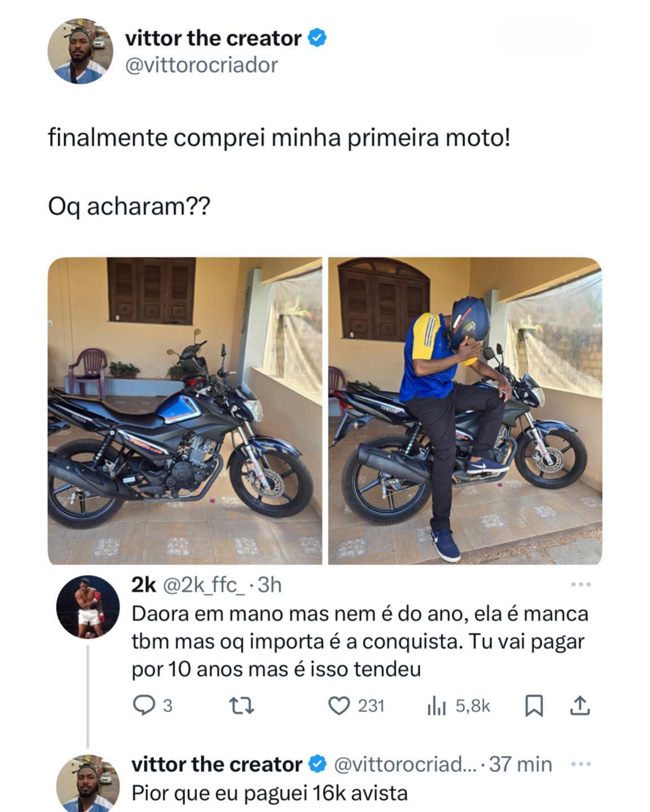
Task: View analytics showing 5,8k views
Action: (x=437, y=705)
